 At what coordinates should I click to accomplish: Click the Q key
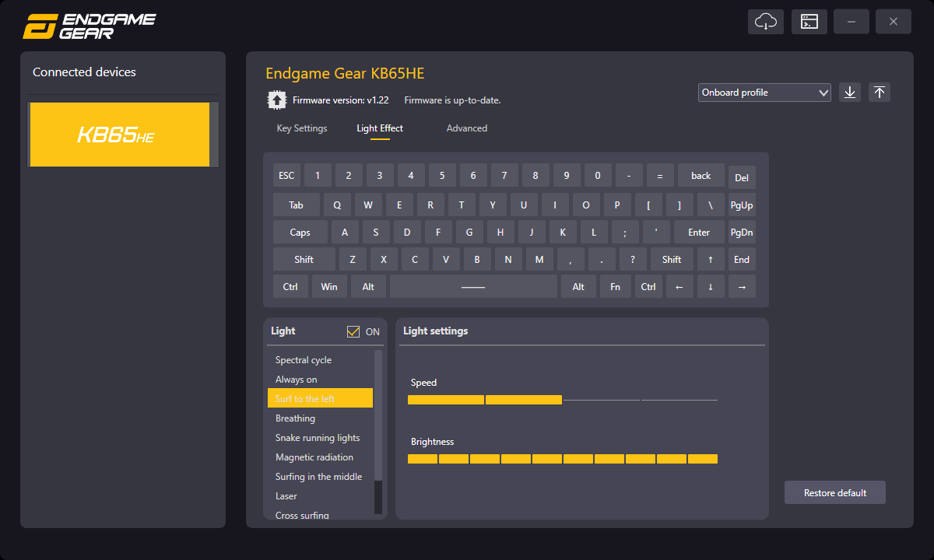[x=337, y=205]
